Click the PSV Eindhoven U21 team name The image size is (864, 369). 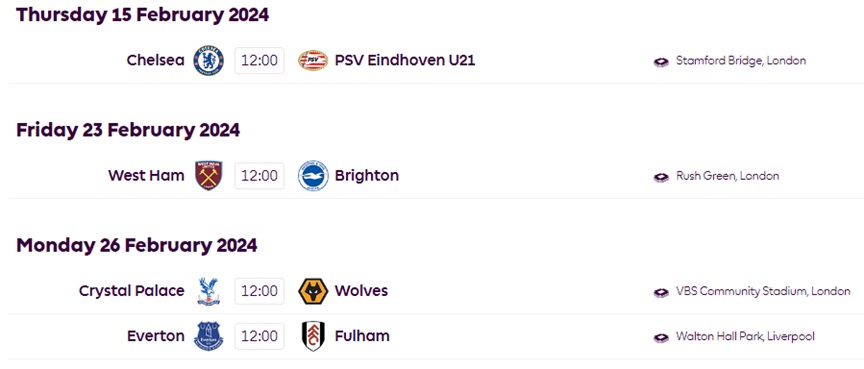(405, 60)
